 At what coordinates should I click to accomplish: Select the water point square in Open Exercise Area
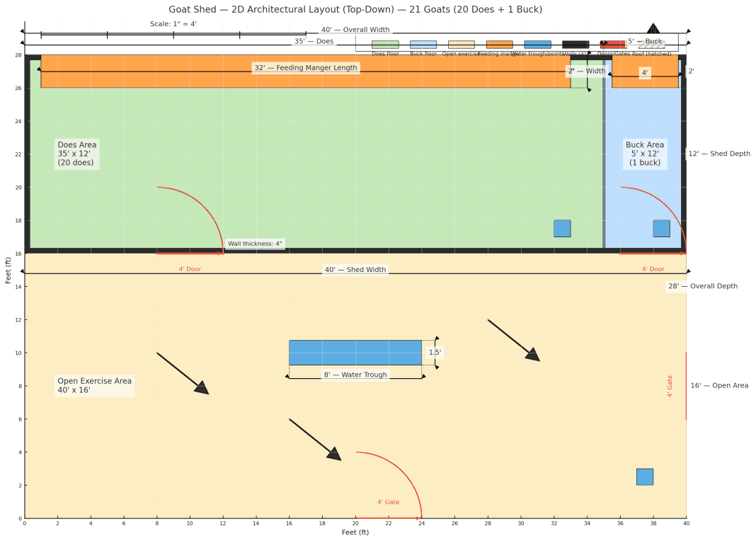pyautogui.click(x=645, y=477)
